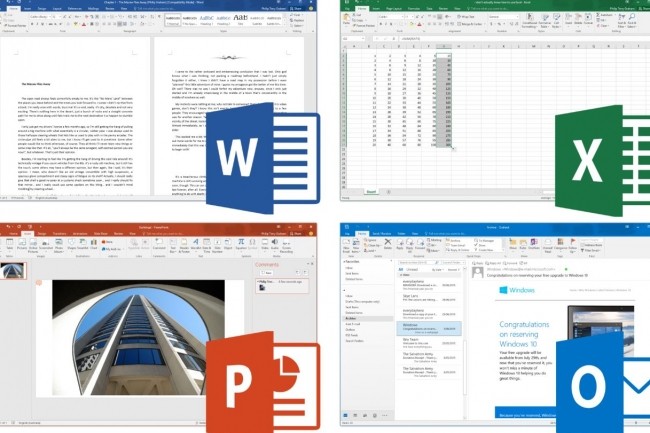The width and height of the screenshot is (650, 433).
Task: Pick Excel fill color button
Action: [411, 24]
